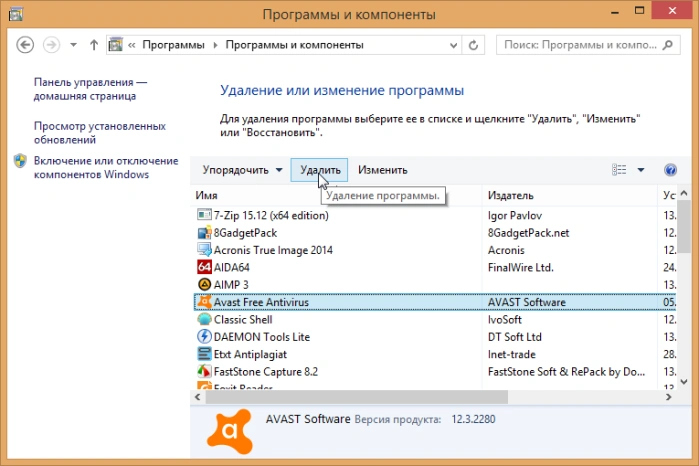Viewport: 699px width, 466px height.
Task: Click the Igor Pavlov publisher cell
Action: point(514,215)
